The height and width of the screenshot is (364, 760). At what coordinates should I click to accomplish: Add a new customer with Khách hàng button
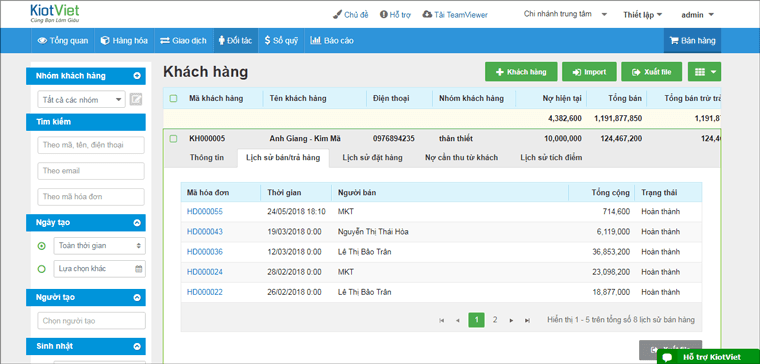(521, 72)
